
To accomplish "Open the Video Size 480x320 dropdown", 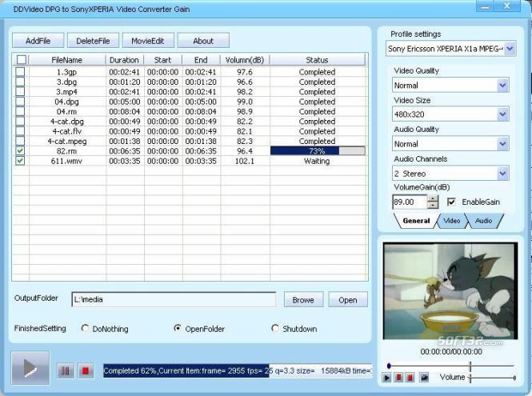I will 503,114.
